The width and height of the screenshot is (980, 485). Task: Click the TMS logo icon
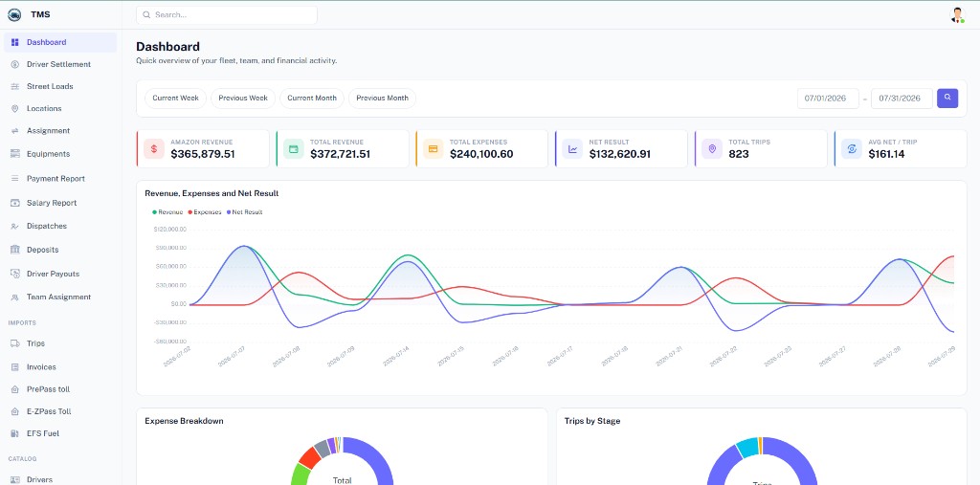pos(14,15)
